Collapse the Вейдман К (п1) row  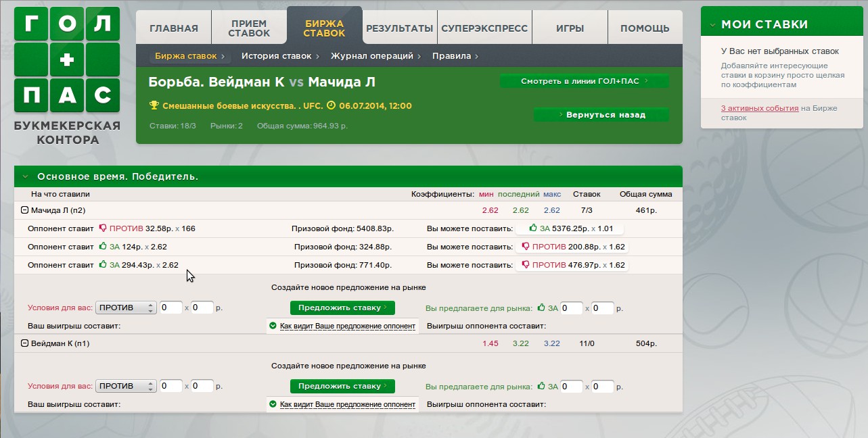click(25, 343)
